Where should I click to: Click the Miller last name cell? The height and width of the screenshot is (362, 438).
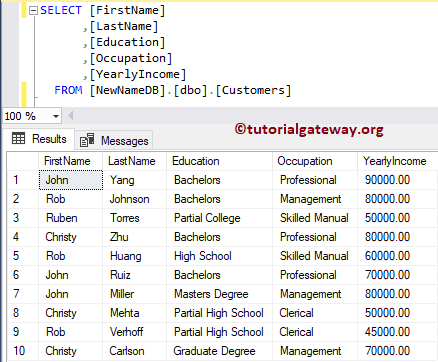(134, 294)
